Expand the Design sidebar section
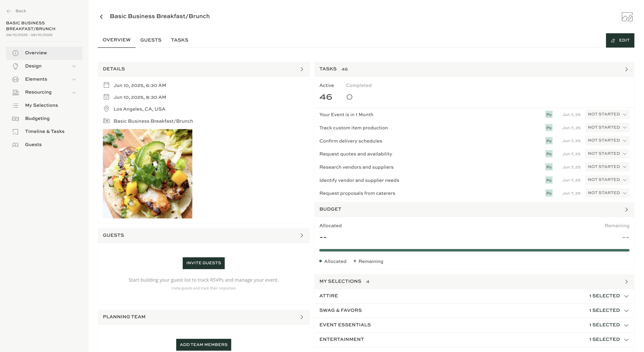This screenshot has height=352, width=644. (74, 66)
